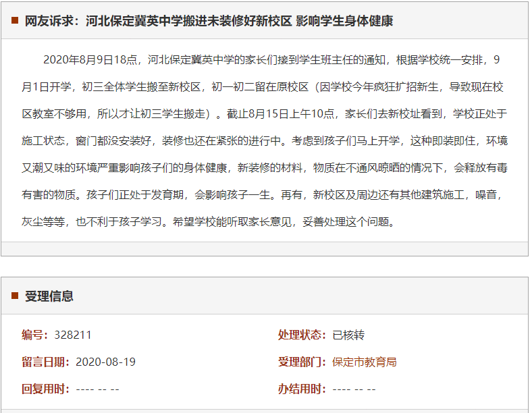Click the 受理部门 field label
This screenshot has width=532, height=413.
pos(303,362)
